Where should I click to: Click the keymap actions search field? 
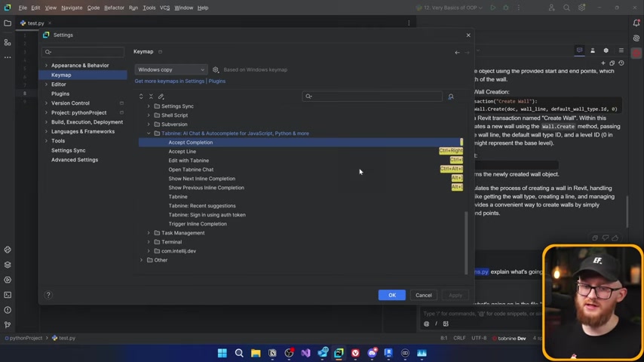[x=372, y=97]
